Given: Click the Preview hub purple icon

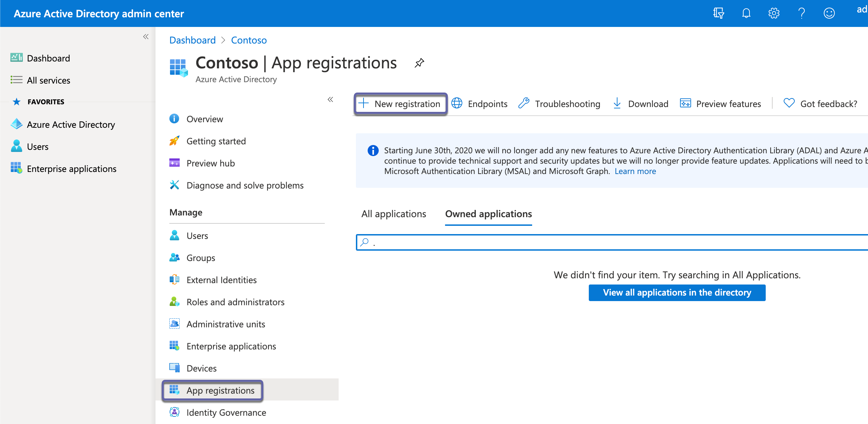Looking at the screenshot, I should click(174, 163).
